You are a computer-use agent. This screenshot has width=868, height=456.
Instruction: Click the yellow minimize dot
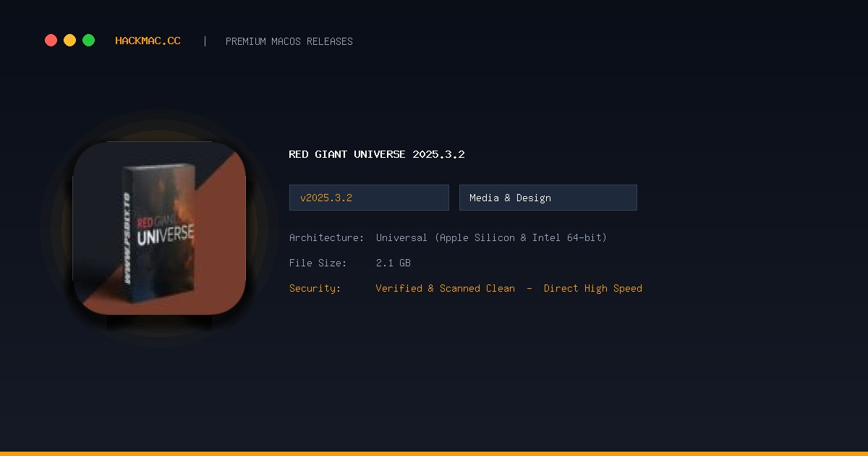click(x=69, y=41)
